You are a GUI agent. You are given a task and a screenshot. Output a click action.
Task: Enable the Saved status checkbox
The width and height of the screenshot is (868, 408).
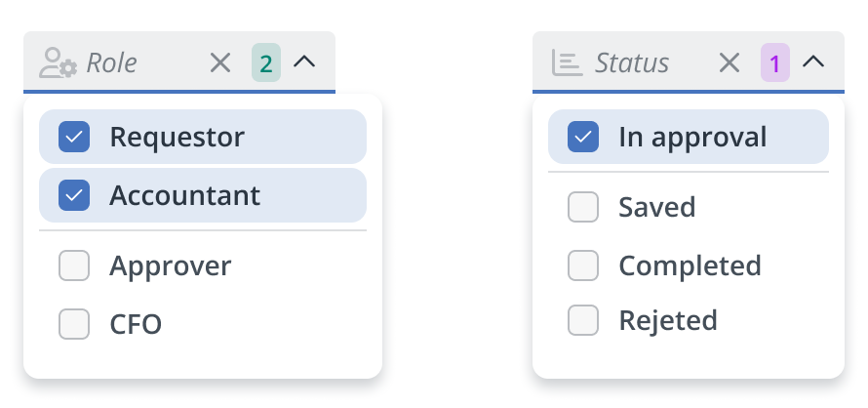click(x=583, y=207)
